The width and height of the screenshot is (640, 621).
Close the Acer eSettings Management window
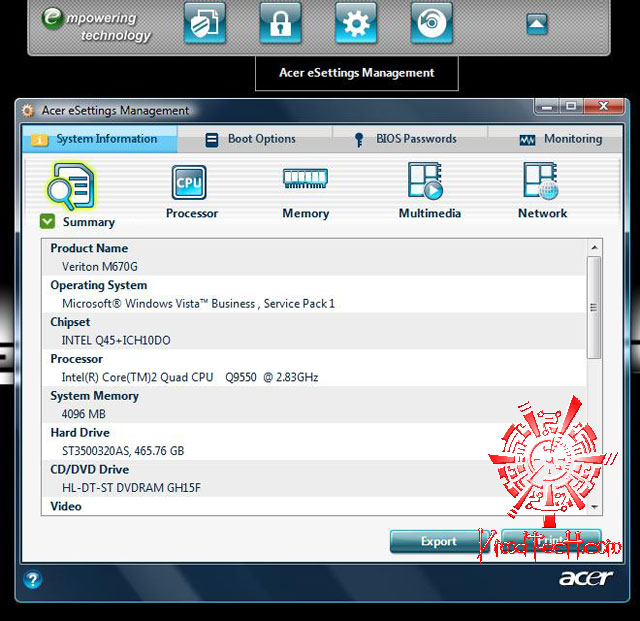[604, 107]
